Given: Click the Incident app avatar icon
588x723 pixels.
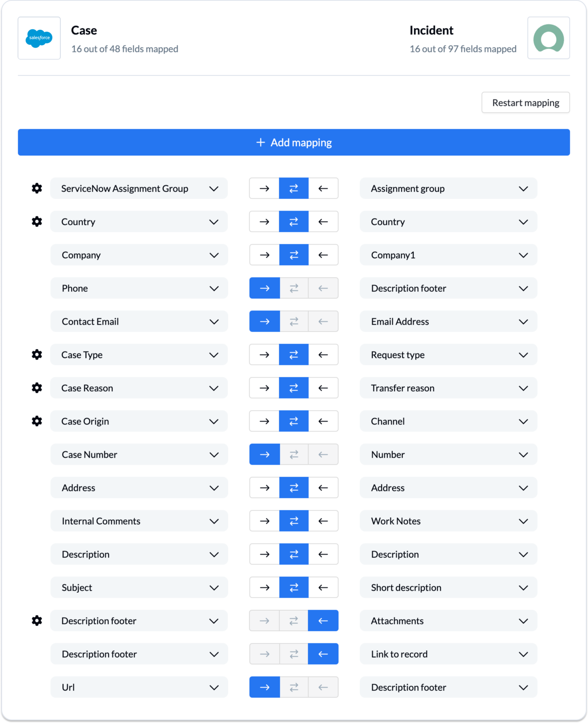Looking at the screenshot, I should point(548,38).
